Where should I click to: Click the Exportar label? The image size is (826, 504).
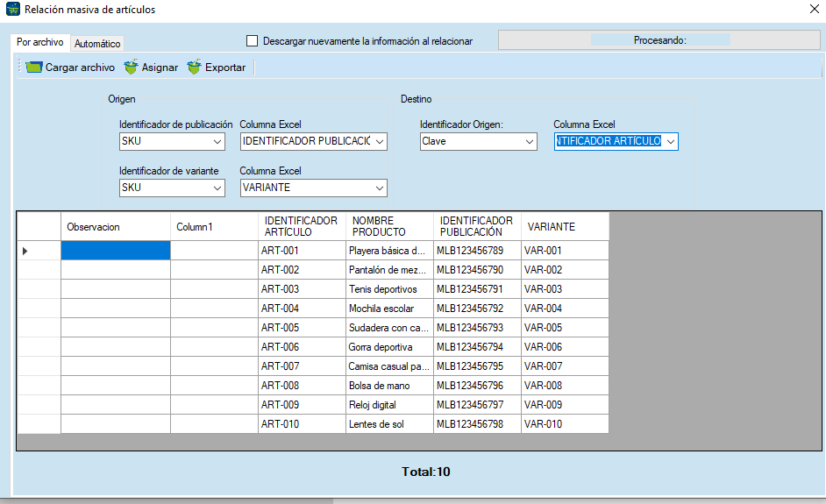coord(225,67)
